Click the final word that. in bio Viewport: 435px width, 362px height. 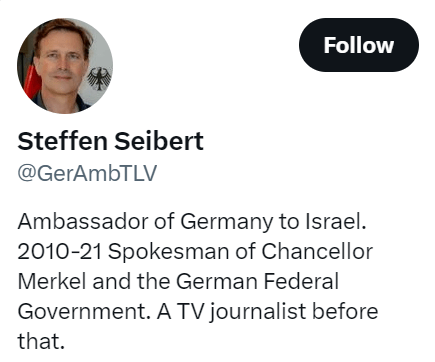[x=41, y=341]
